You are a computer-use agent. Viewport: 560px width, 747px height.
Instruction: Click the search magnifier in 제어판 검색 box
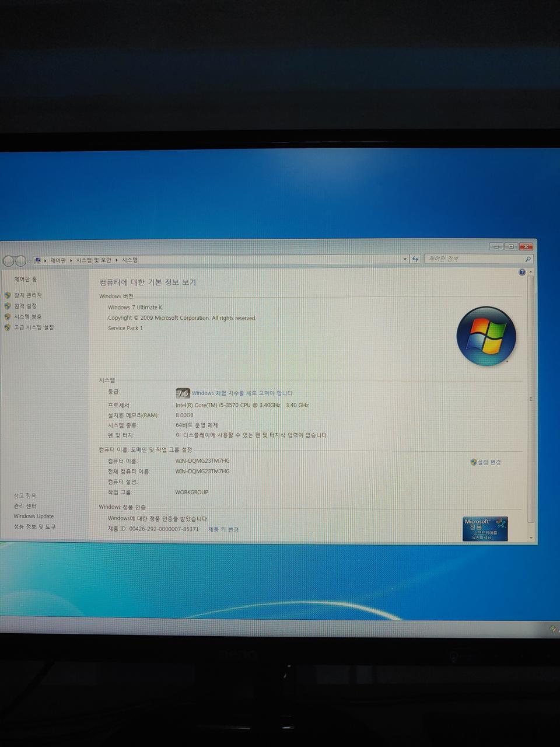click(x=527, y=259)
